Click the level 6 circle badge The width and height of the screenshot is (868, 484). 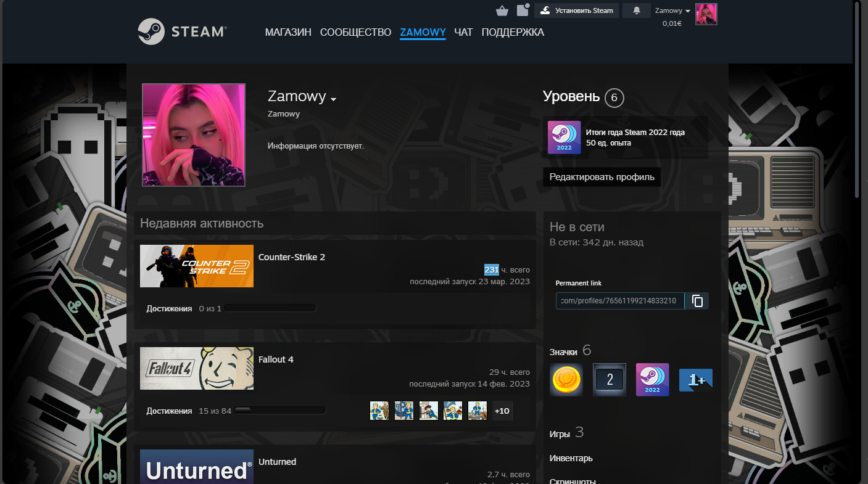(x=614, y=97)
